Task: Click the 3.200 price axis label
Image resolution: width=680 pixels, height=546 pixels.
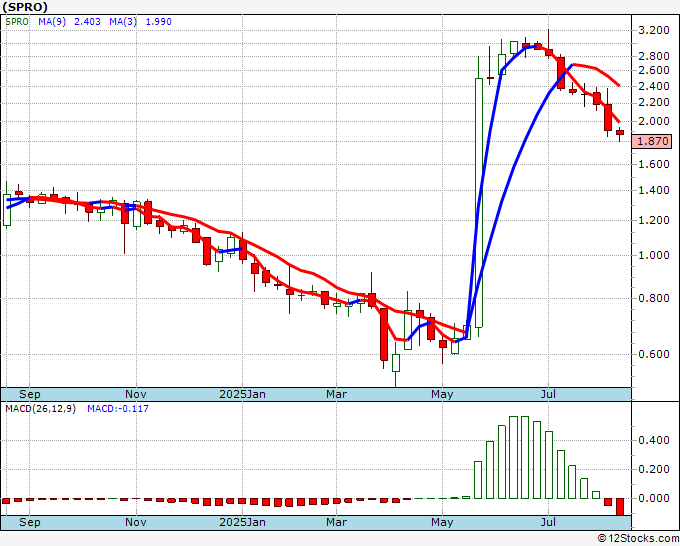Action: click(x=654, y=30)
